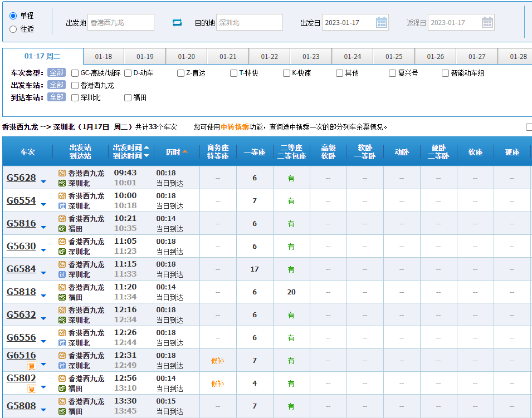Enable the 复兴号 filter checkbox

393,73
